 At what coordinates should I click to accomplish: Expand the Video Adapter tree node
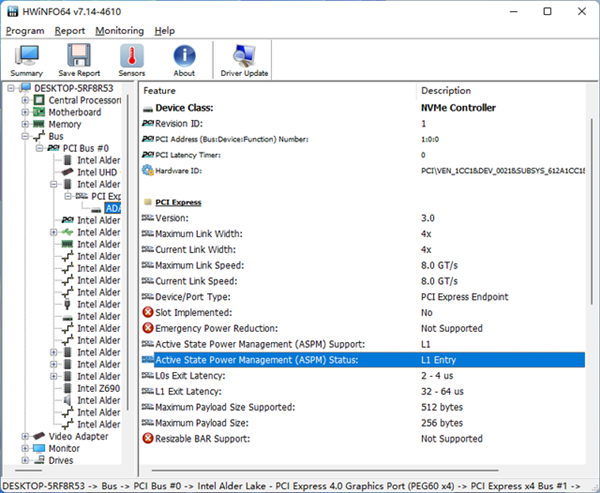pos(25,436)
